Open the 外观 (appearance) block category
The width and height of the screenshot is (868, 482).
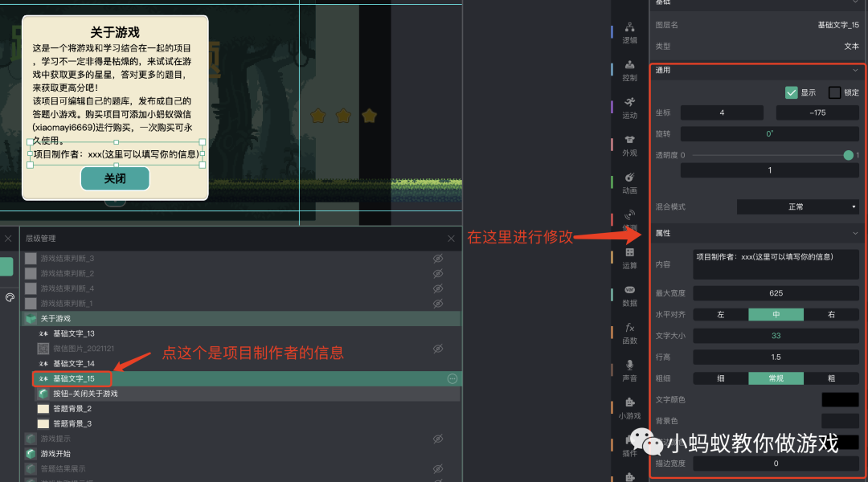coord(629,146)
